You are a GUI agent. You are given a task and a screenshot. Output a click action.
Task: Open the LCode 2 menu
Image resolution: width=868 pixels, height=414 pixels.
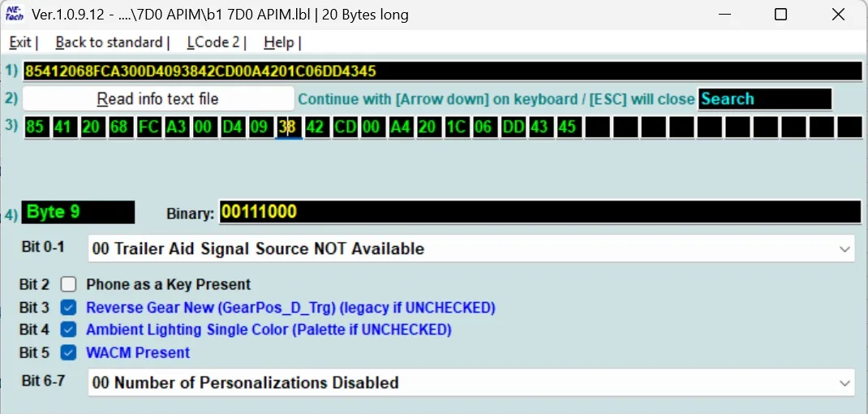tap(213, 43)
